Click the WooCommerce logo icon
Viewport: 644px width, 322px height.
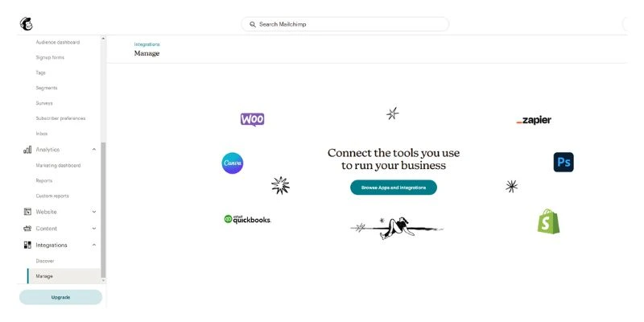(x=252, y=119)
